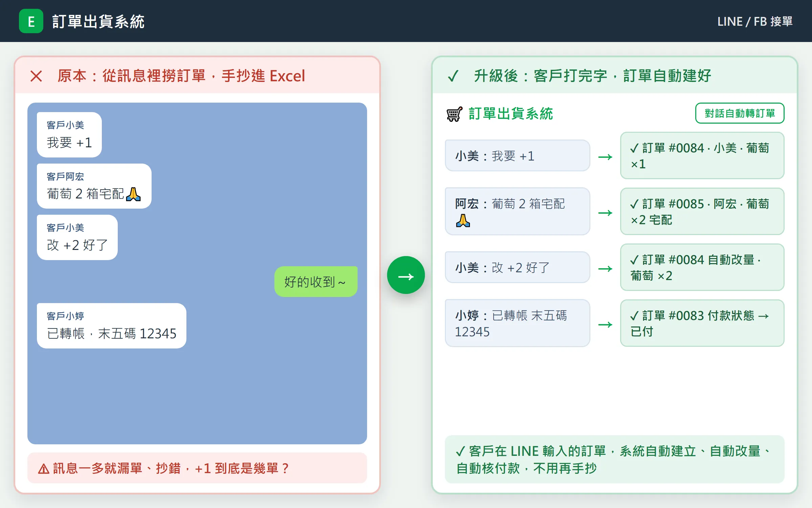Viewport: 812px width, 508px height.
Task: Click the arrow after 小婷：已轉帳
Action: click(605, 324)
